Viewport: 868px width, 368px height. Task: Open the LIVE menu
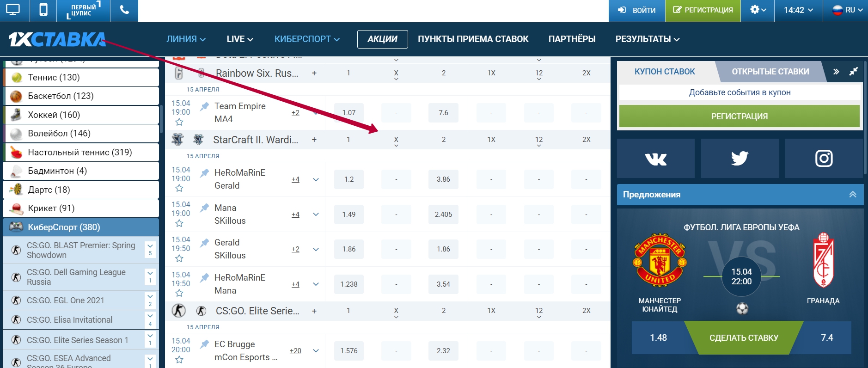[240, 39]
